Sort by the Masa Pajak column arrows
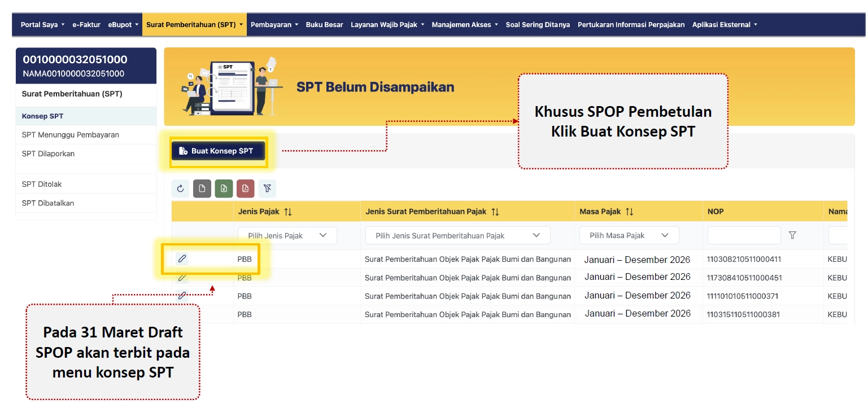Viewport: 868px width, 408px height. click(629, 212)
